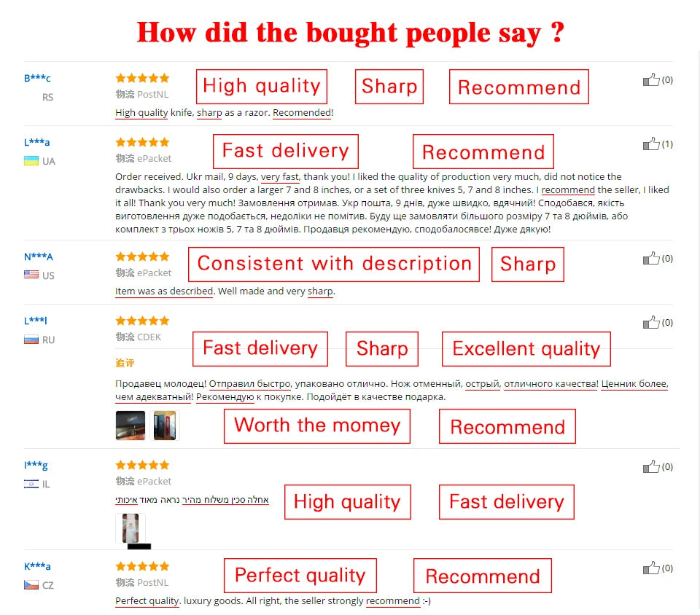Click the five-star rating on N***A's review
Viewport: 700px width, 615px height.
(x=142, y=256)
